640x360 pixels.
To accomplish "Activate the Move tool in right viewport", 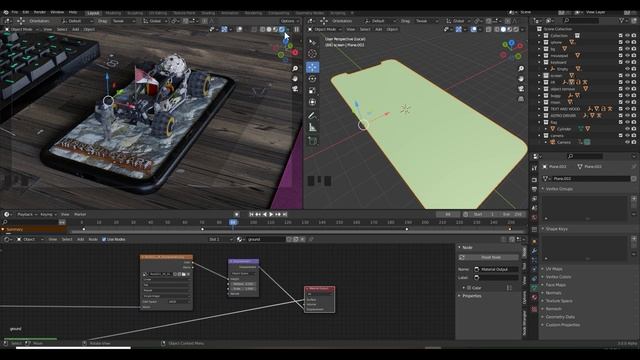I will pyautogui.click(x=312, y=67).
